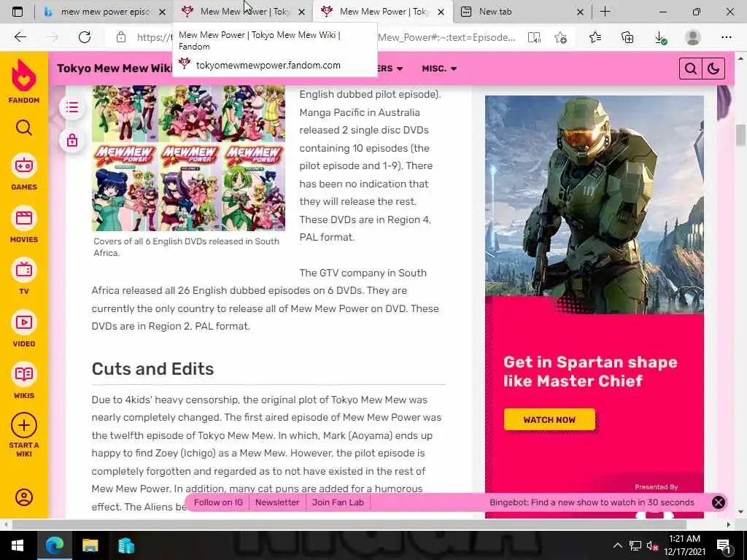Go back with browser back arrow
747x560 pixels.
coord(20,37)
